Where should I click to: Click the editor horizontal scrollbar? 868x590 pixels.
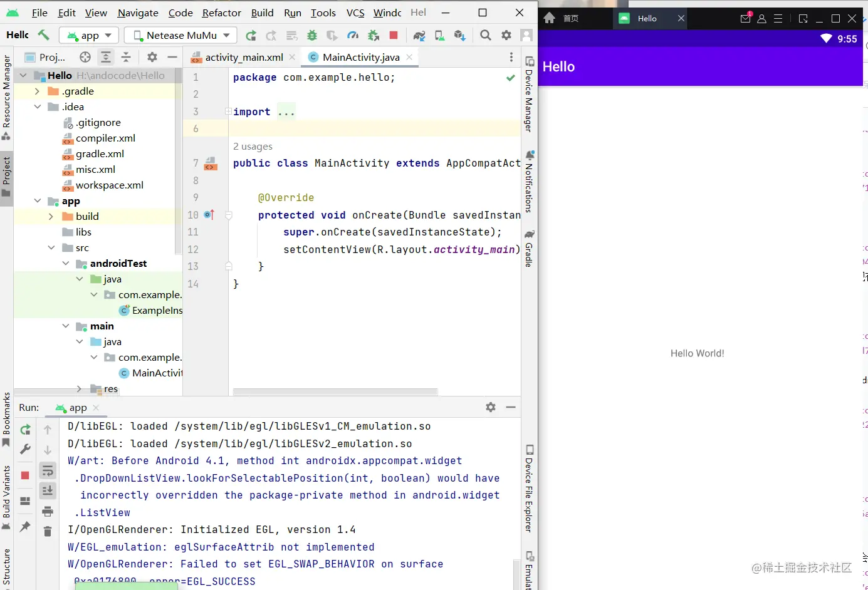335,391
